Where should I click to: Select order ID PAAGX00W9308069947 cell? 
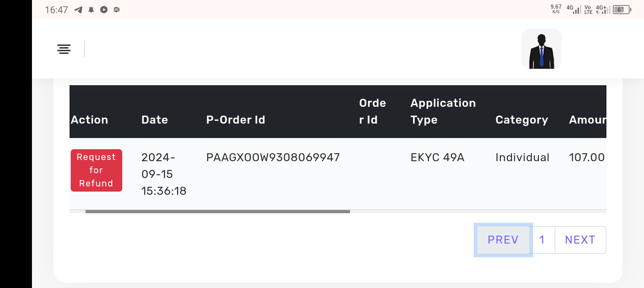click(273, 158)
